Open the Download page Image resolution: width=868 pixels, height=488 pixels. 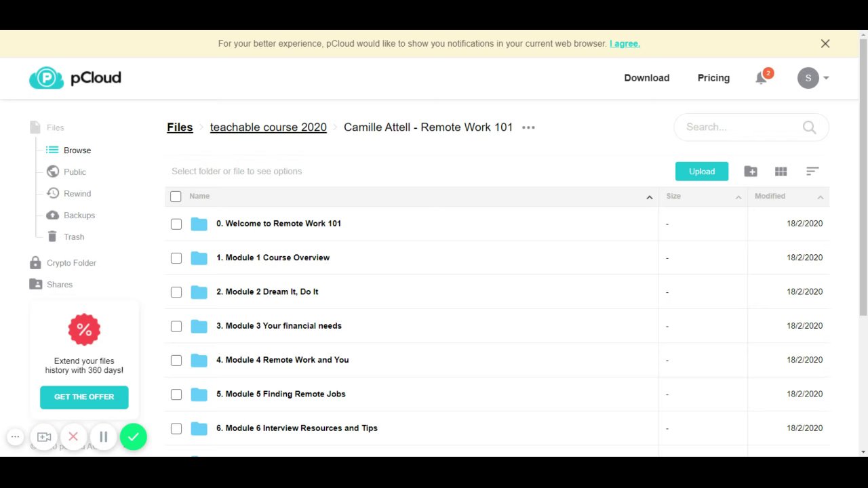646,78
